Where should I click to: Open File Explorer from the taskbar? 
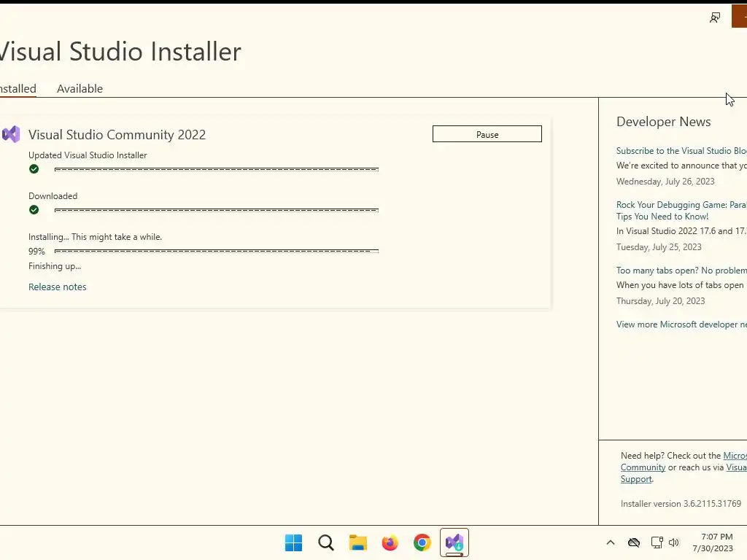pyautogui.click(x=357, y=542)
